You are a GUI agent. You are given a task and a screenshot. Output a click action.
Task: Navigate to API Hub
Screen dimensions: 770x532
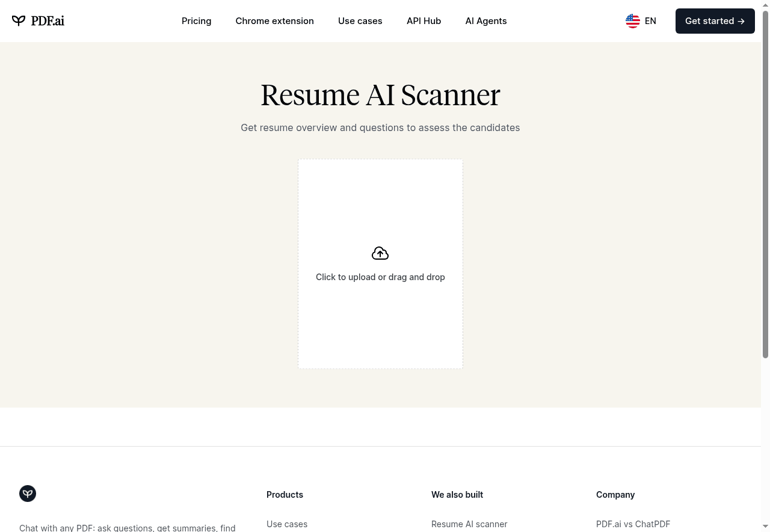(x=423, y=20)
